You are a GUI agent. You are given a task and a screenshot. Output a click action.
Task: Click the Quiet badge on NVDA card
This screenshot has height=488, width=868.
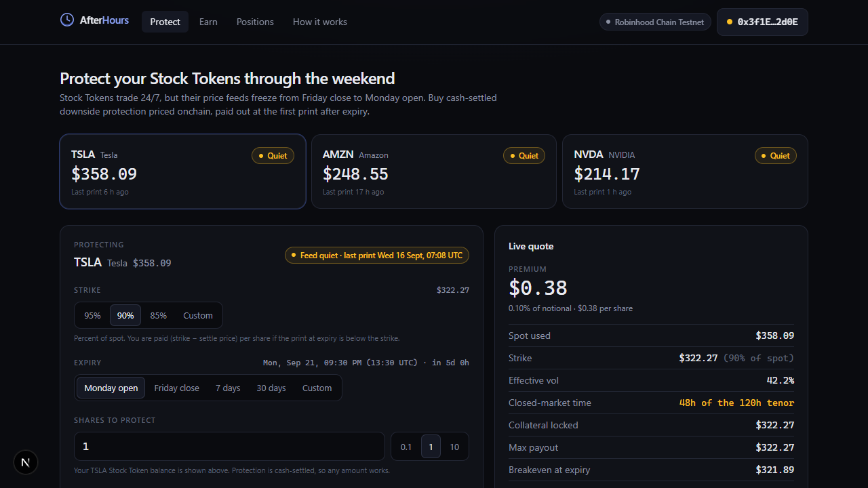pyautogui.click(x=775, y=156)
